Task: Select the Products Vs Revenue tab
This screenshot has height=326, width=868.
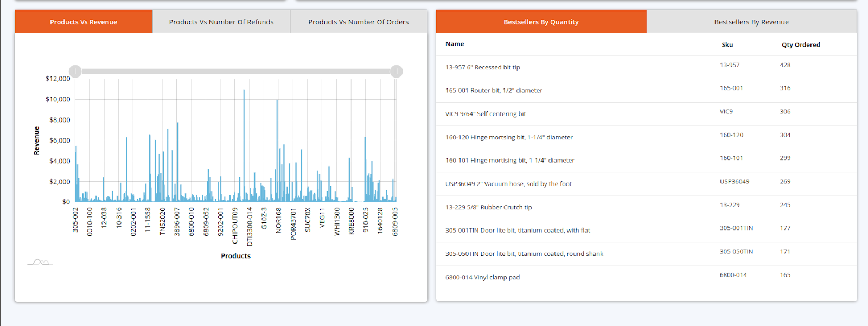Action: coord(84,22)
